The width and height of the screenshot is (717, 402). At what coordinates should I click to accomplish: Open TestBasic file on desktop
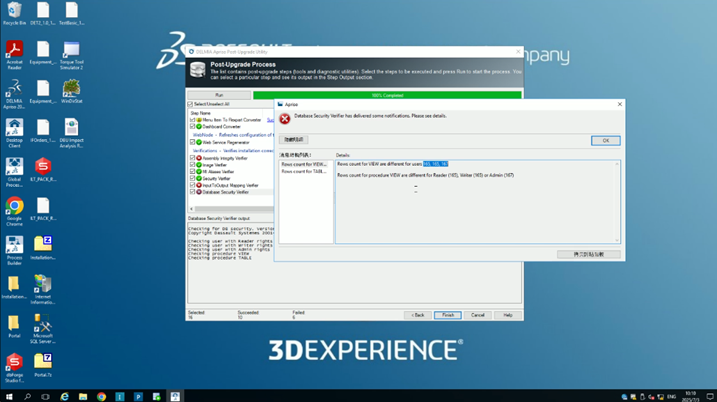click(x=71, y=13)
